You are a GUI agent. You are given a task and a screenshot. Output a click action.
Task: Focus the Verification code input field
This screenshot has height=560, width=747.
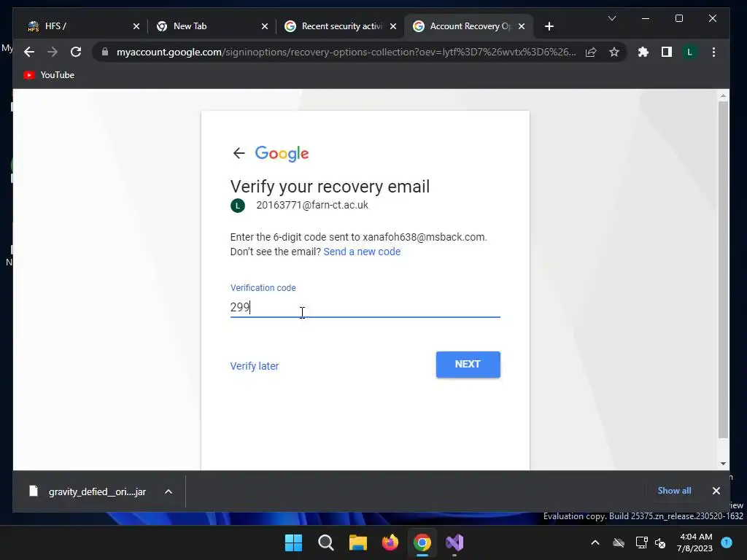365,307
